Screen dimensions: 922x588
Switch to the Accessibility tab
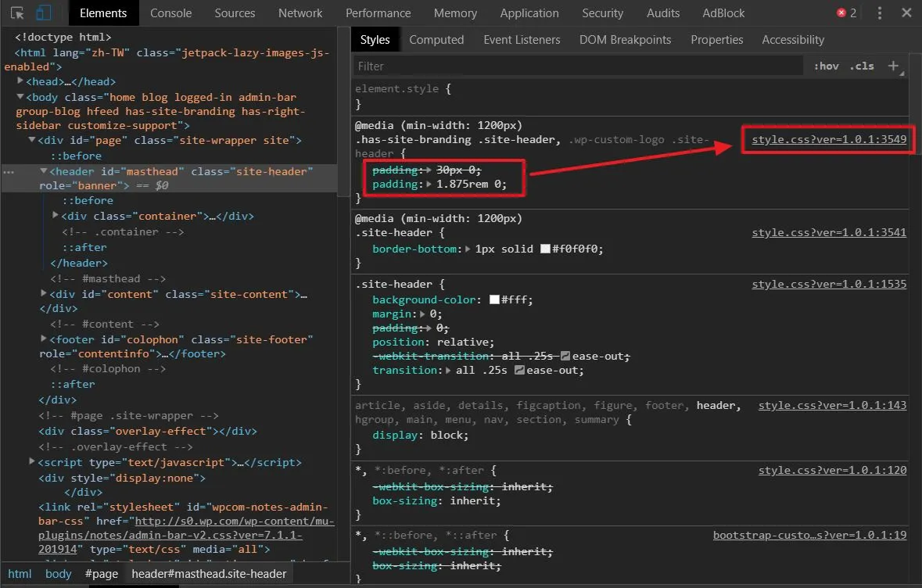[793, 39]
